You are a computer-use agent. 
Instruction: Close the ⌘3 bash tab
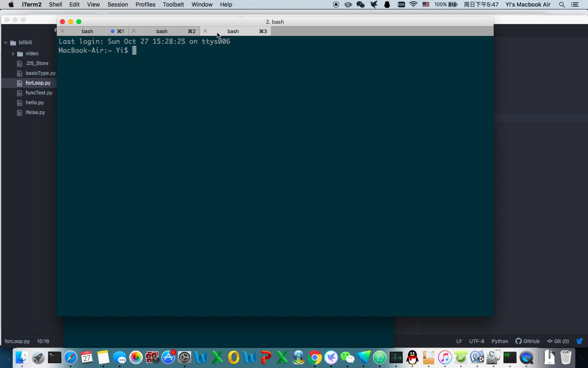(x=205, y=31)
